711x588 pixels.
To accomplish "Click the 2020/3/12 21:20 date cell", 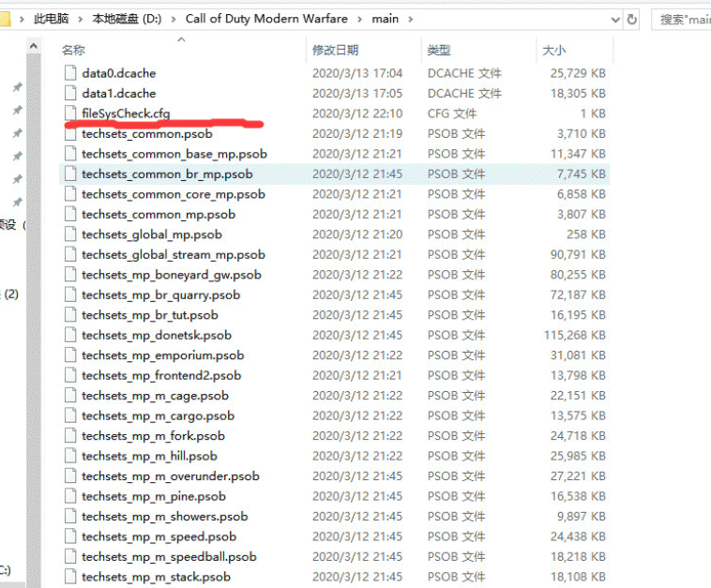I will point(357,234).
